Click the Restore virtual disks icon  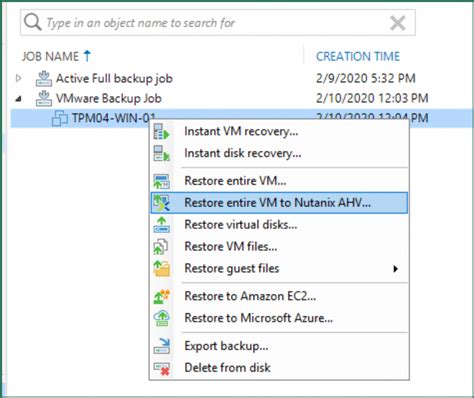tap(161, 225)
